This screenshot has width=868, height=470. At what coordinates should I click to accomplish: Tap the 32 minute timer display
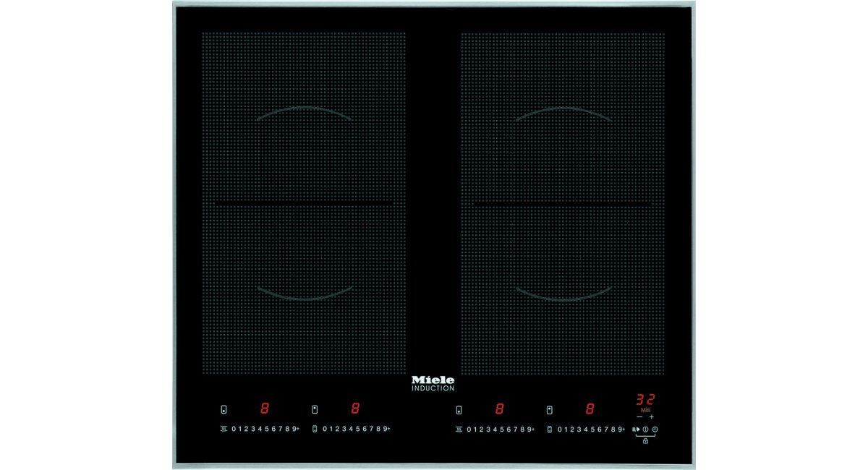[x=644, y=400]
